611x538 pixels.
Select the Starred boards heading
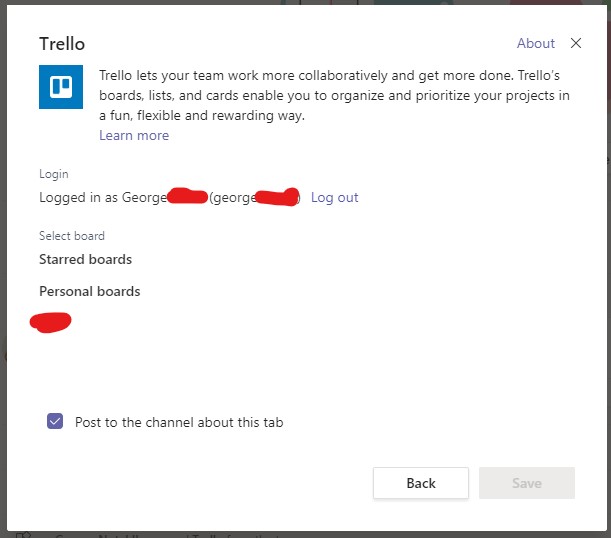click(85, 259)
